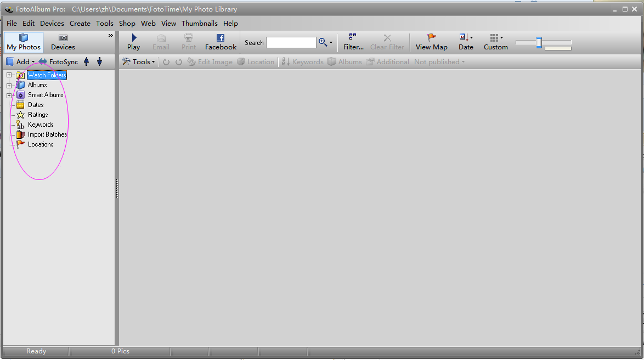Open the Not published dropdown

point(439,61)
